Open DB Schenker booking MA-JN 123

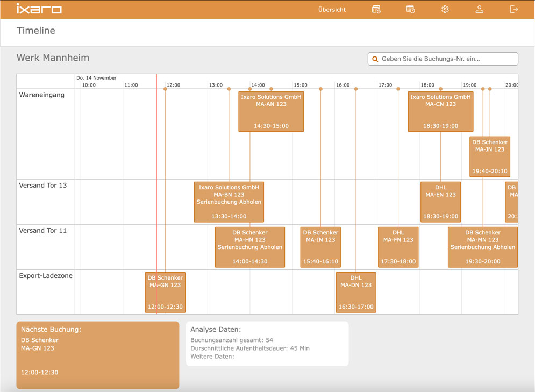(489, 156)
